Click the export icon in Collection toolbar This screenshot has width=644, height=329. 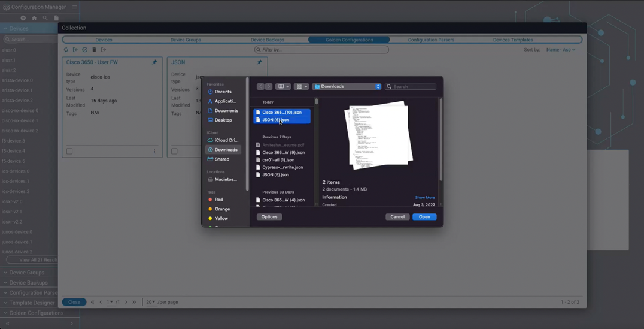click(x=104, y=50)
